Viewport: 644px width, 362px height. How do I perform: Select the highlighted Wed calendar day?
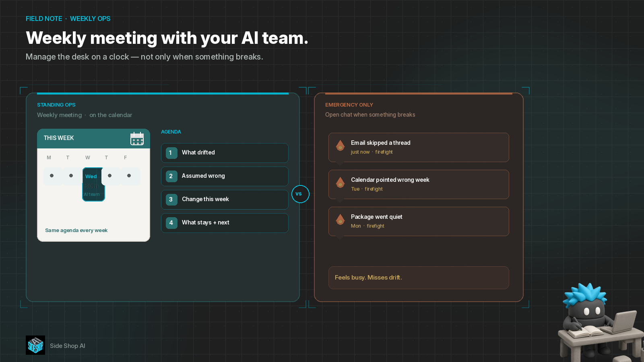tap(93, 184)
